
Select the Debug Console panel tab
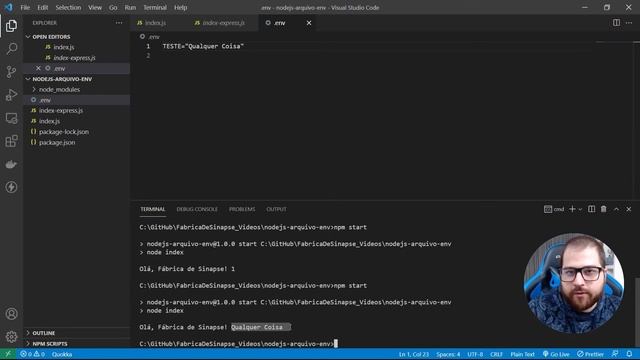click(197, 209)
